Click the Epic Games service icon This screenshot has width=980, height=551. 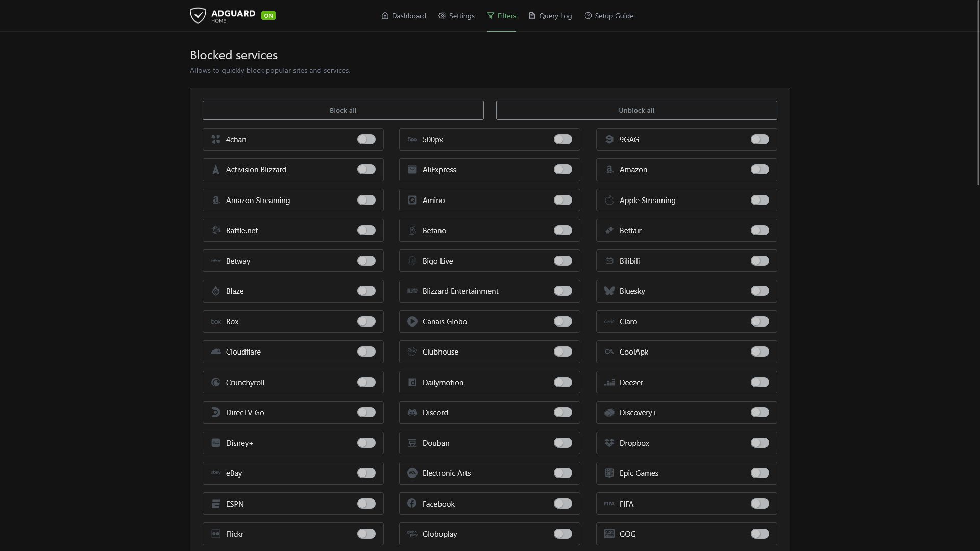(609, 473)
